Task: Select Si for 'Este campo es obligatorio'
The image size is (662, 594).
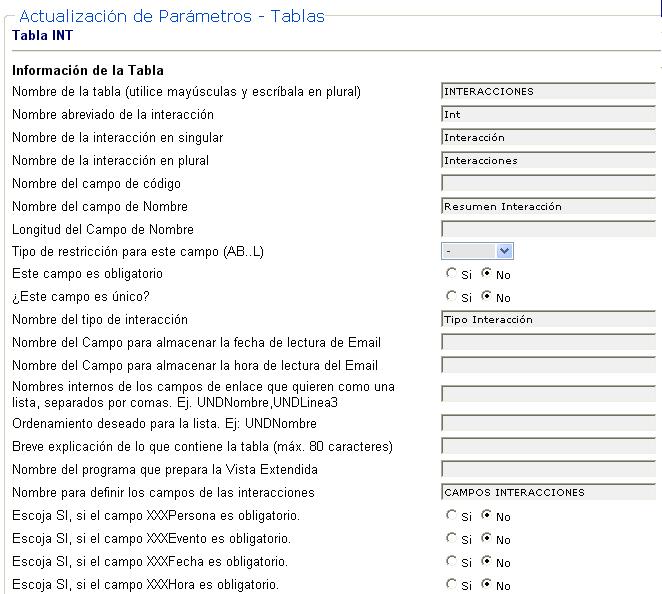Action: (452, 274)
